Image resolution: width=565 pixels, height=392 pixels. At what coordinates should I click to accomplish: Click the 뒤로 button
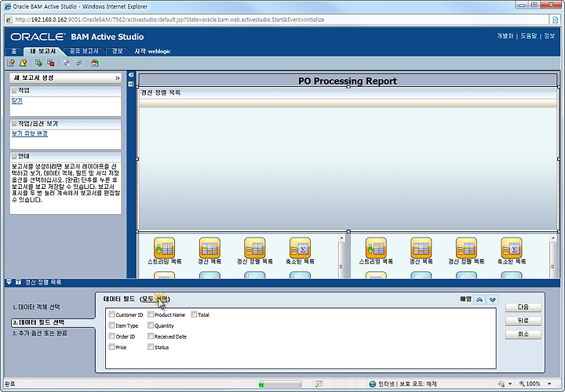click(x=523, y=321)
